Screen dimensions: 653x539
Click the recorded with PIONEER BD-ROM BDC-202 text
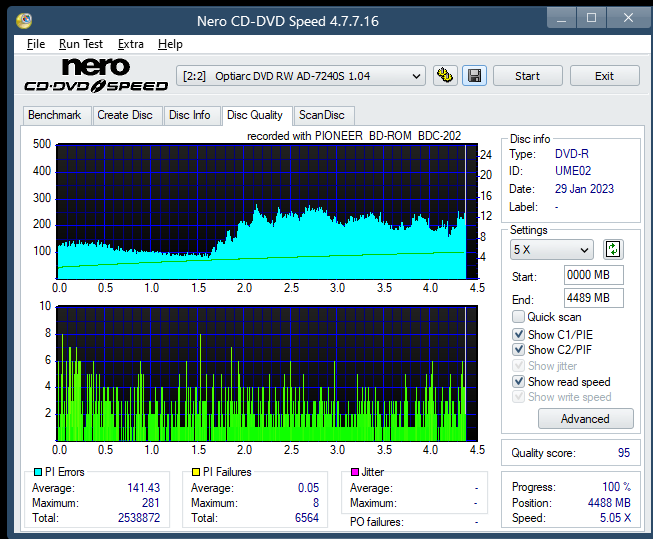coord(354,136)
